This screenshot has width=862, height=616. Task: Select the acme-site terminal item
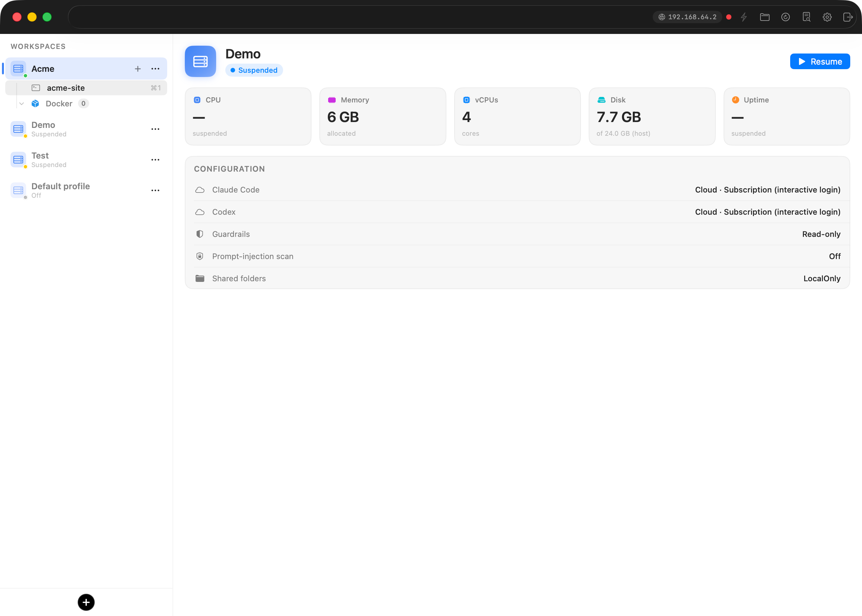(x=86, y=88)
